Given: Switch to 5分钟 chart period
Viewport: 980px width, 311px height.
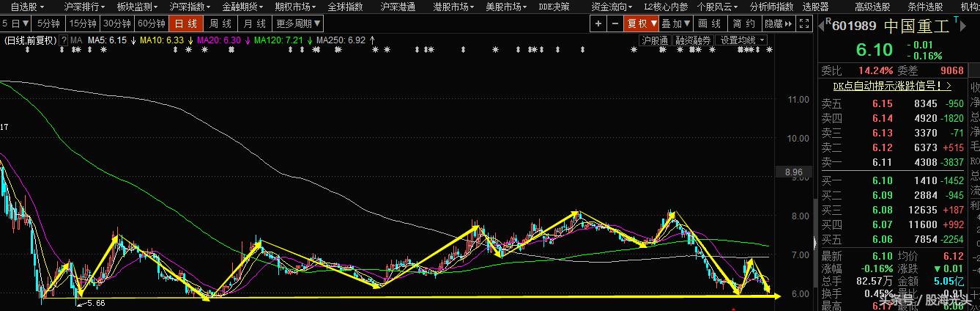Looking at the screenshot, I should pos(49,23).
